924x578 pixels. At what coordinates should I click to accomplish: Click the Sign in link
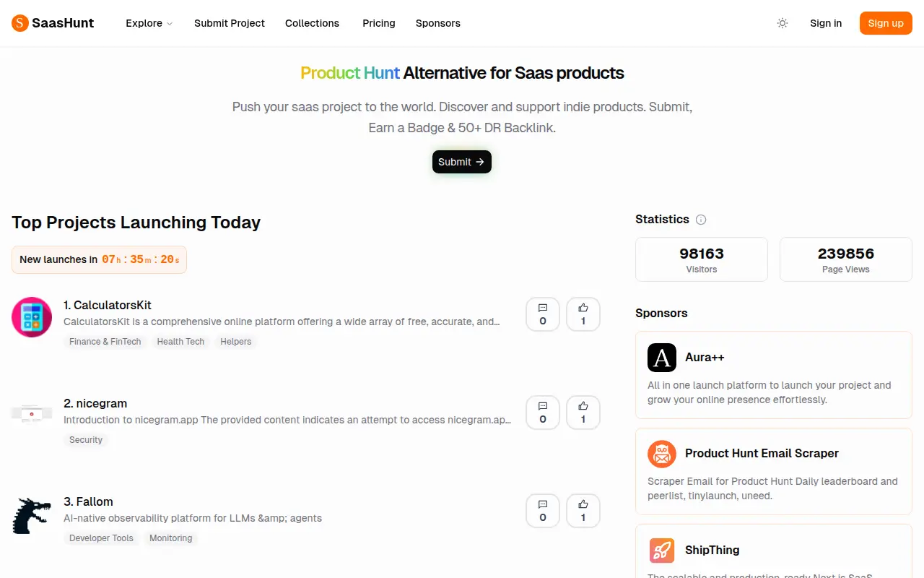(x=826, y=23)
